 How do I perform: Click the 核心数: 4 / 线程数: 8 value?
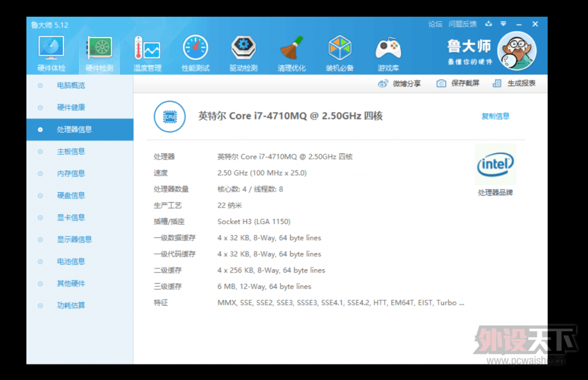pyautogui.click(x=250, y=189)
